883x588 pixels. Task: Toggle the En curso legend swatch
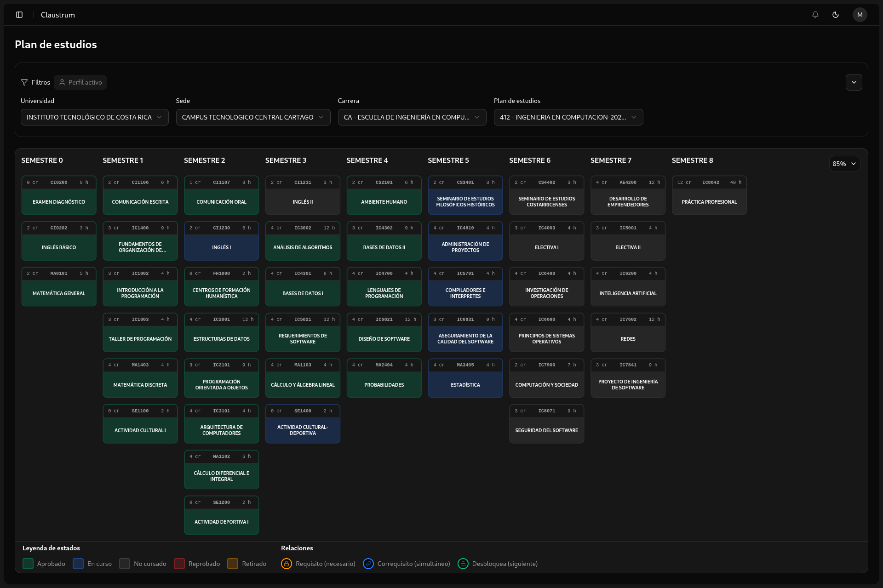(78, 563)
